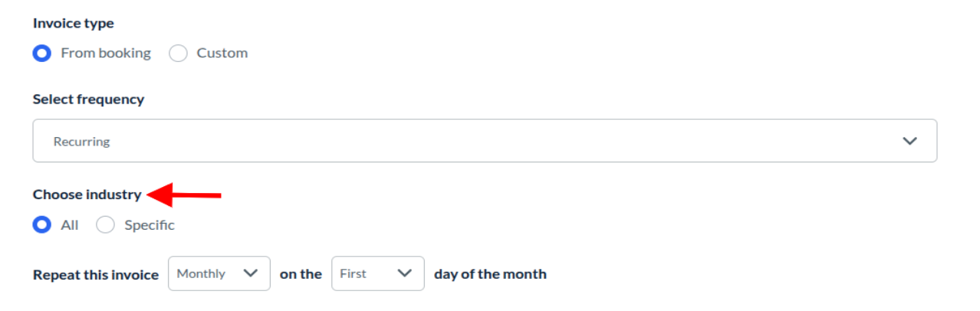Click the chevron icon beside Monthly

click(x=250, y=273)
